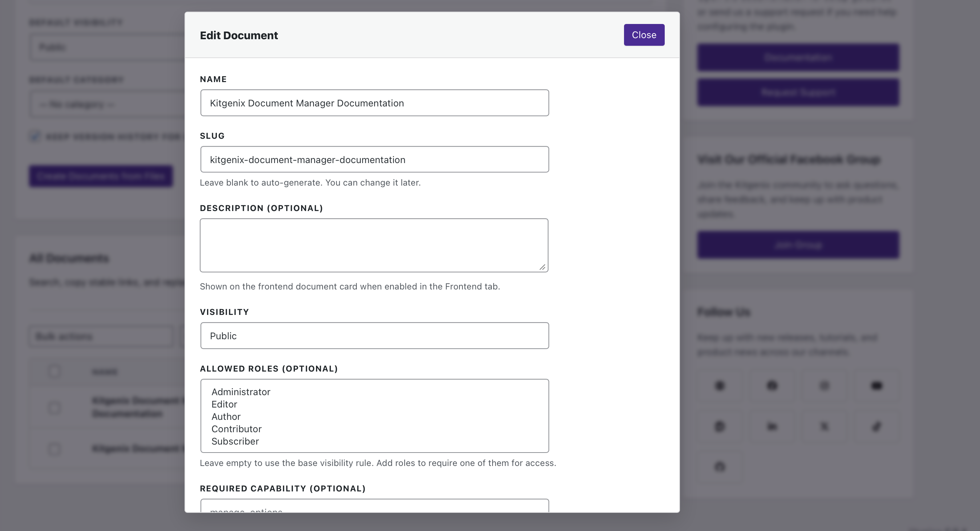Toggle the Keep Version History checkbox
The image size is (980, 531).
point(35,136)
